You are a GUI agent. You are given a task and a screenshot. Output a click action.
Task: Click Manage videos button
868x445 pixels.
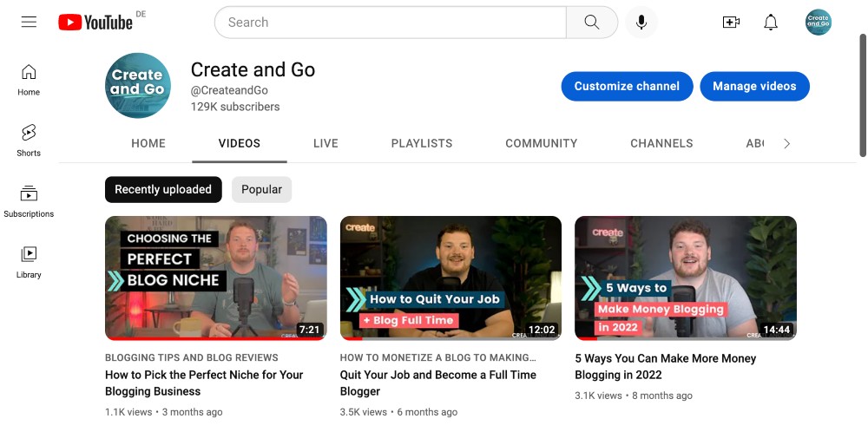click(754, 87)
